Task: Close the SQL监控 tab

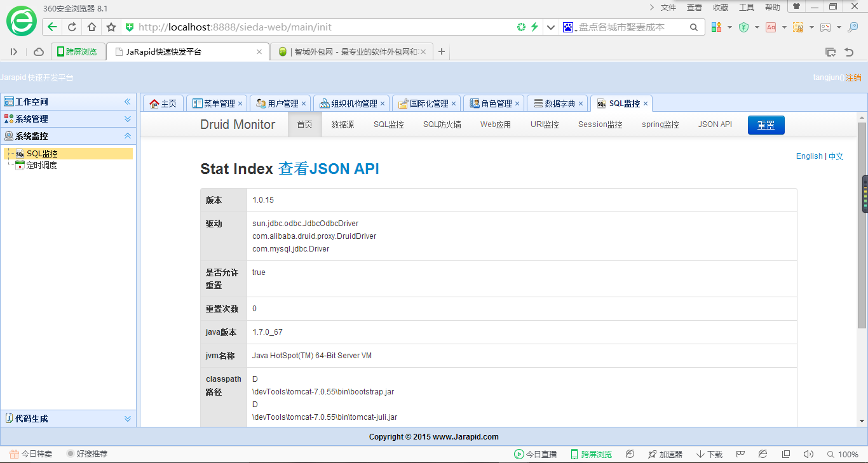Action: (646, 104)
